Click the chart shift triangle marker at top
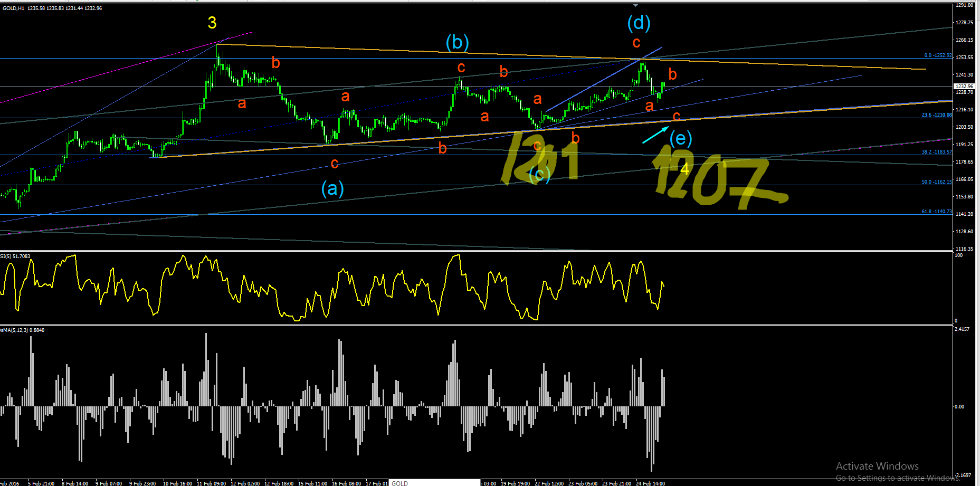Screen dimensions: 980x486 click(x=635, y=5)
